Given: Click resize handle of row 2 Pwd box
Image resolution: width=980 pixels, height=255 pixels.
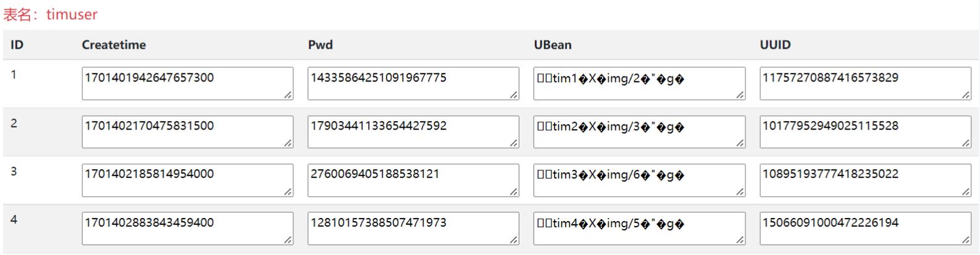Looking at the screenshot, I should [x=514, y=143].
